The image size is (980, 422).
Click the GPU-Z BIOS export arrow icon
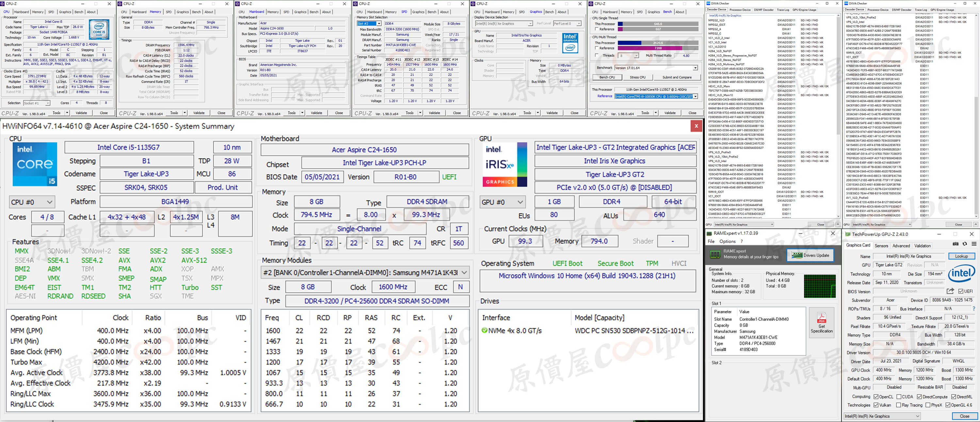tap(950, 291)
